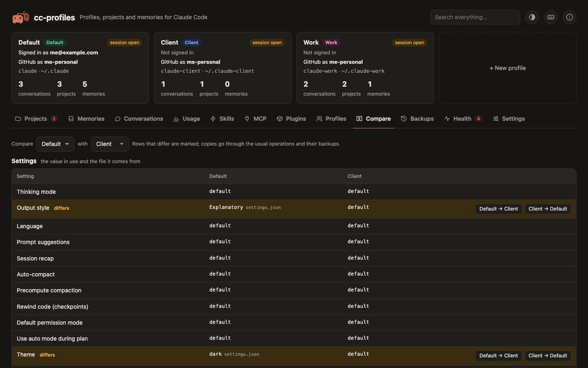Click the box icon for Plugins
588x368 pixels.
click(280, 119)
